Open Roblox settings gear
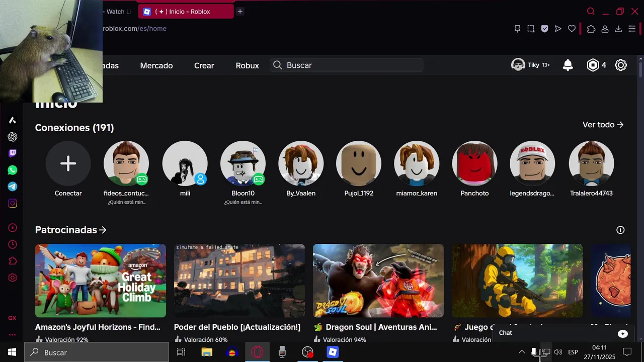Image resolution: width=644 pixels, height=362 pixels. [x=621, y=65]
